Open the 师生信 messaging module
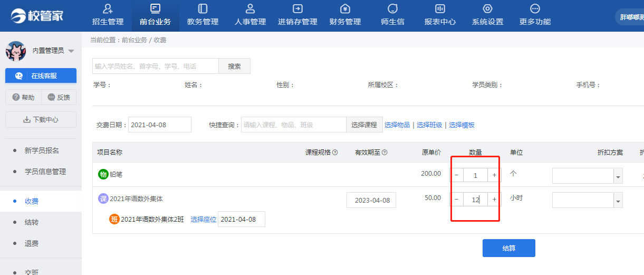 (x=392, y=15)
